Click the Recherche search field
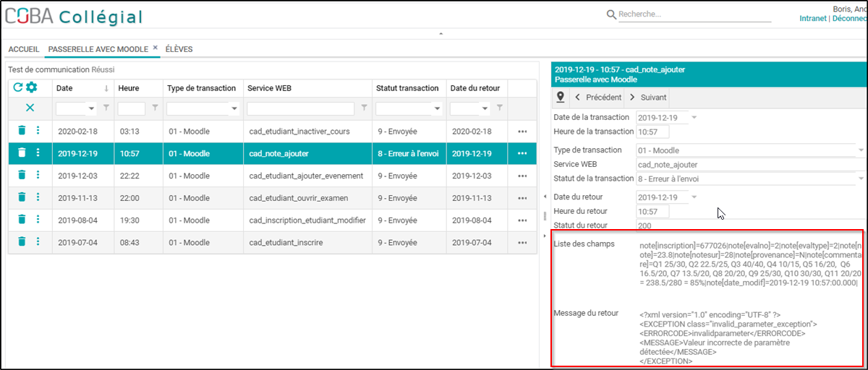Screen dimensions: 868x370 coord(694,14)
